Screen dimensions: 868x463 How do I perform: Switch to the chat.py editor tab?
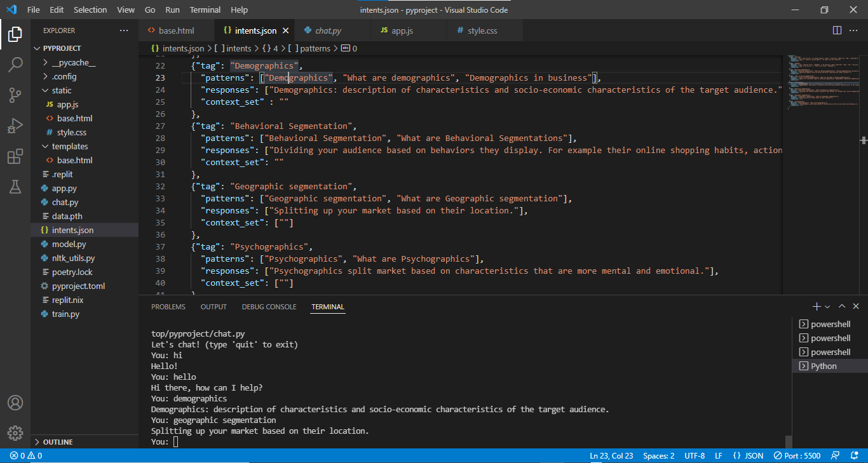tap(328, 30)
